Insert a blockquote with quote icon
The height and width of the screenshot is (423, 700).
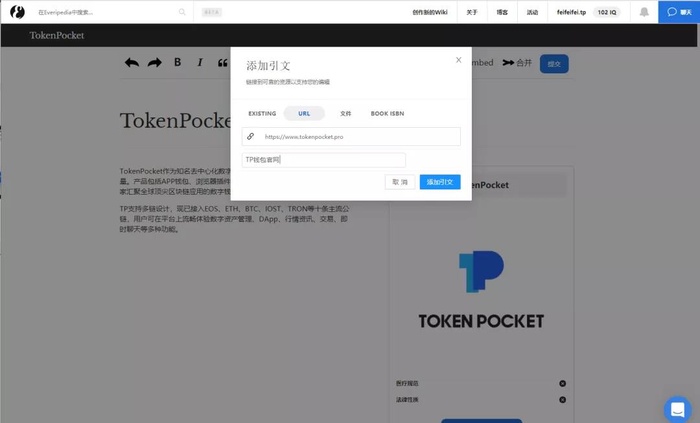223,63
